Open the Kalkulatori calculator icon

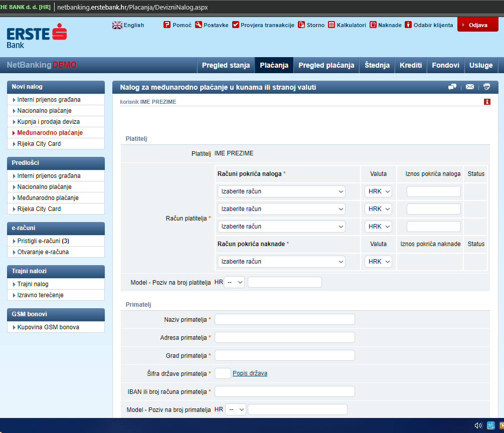[x=331, y=25]
